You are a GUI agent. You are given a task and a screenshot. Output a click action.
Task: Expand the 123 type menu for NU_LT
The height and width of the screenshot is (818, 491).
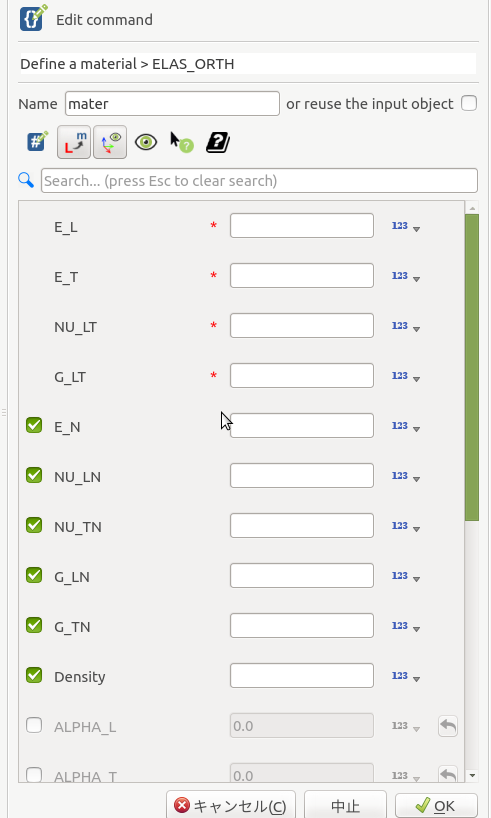(x=406, y=326)
